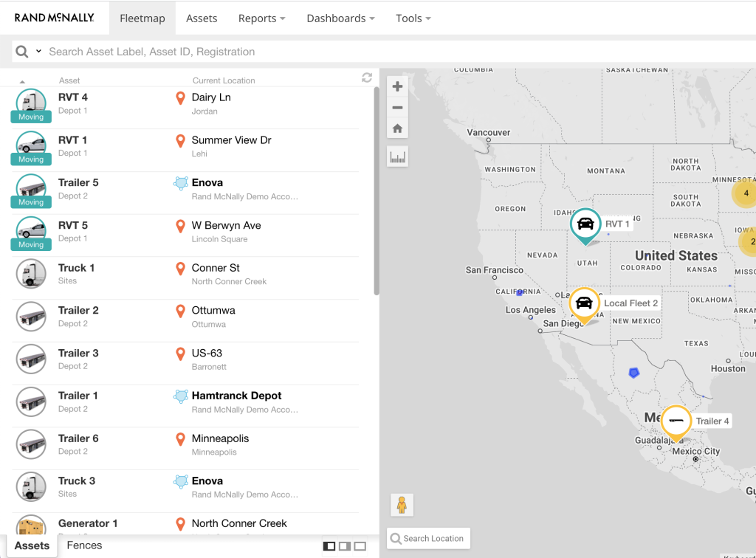756x558 pixels.
Task: Select the Truck 3 asset icon
Action: point(31,486)
